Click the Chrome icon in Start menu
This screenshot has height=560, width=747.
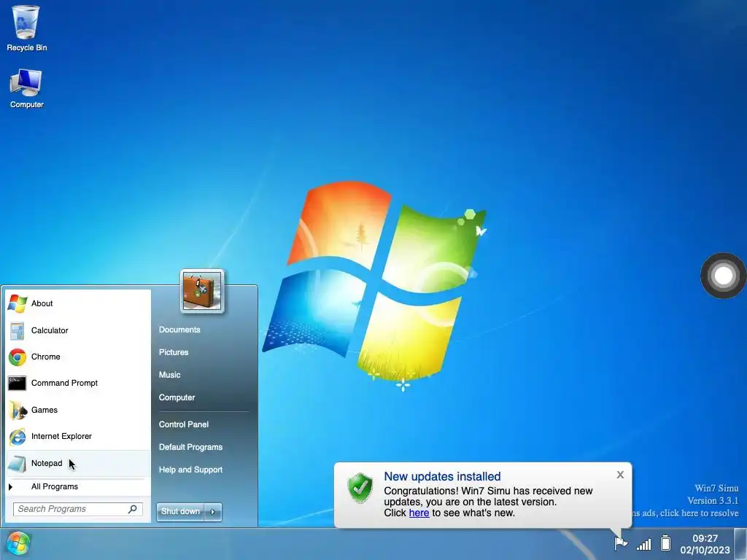point(18,357)
